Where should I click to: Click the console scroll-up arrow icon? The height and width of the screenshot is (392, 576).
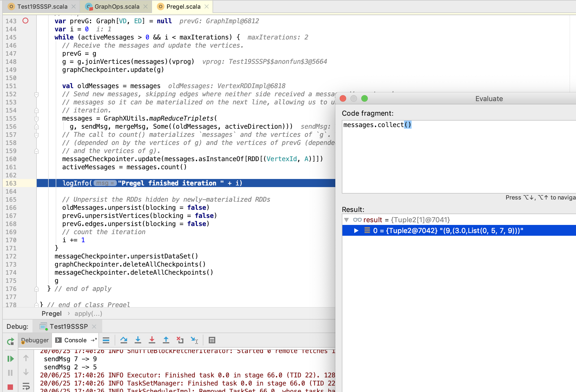(x=26, y=358)
